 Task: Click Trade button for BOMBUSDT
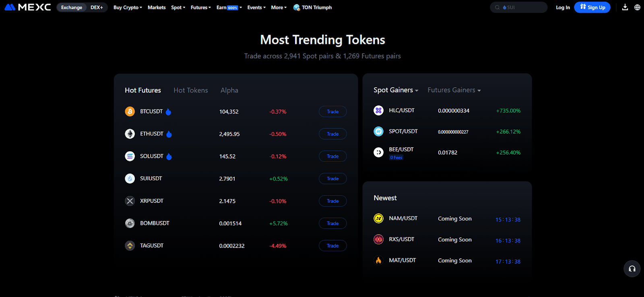pyautogui.click(x=332, y=223)
